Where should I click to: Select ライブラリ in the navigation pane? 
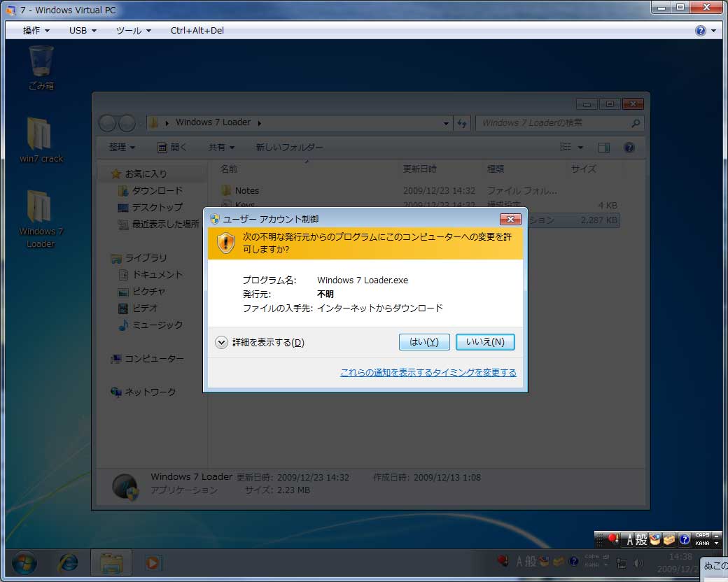tap(139, 258)
